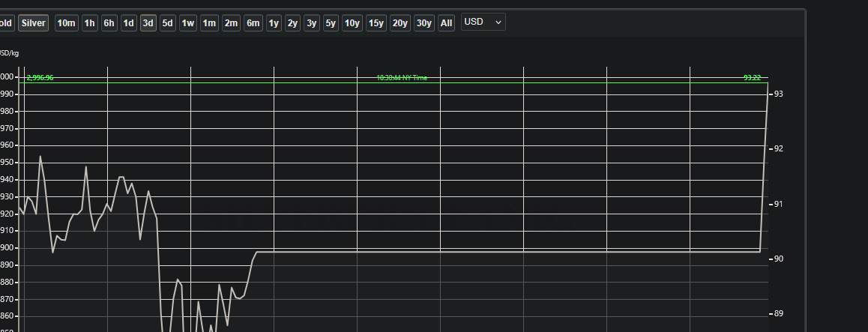Switch chart range to 5d
The image size is (868, 332).
coord(167,23)
